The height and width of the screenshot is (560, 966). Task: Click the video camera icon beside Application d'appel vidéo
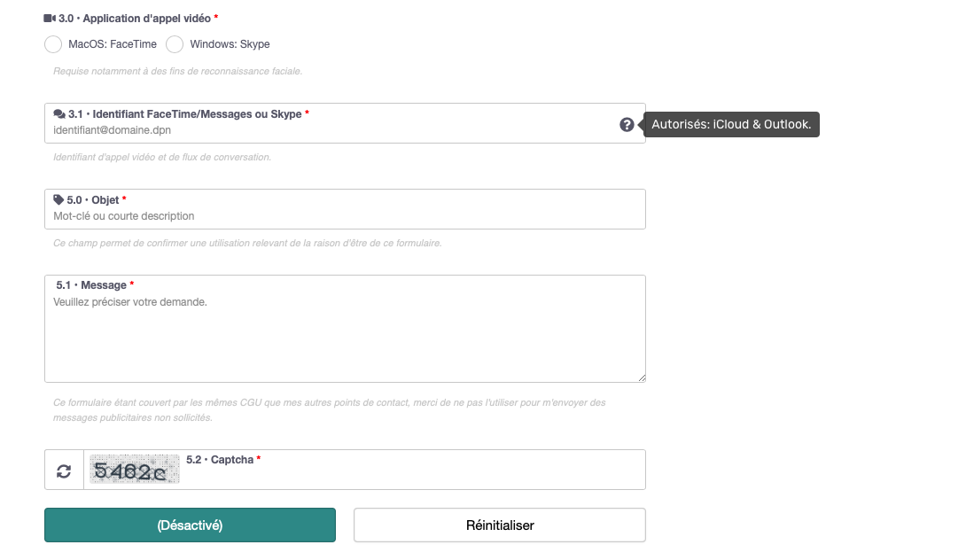50,19
